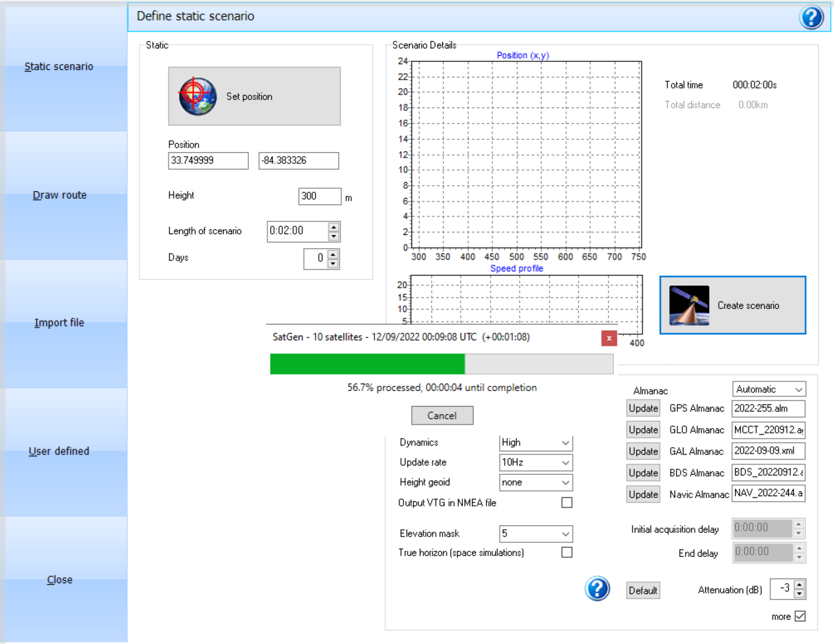Open help next to the Default button
The image size is (834, 644).
pyautogui.click(x=597, y=589)
